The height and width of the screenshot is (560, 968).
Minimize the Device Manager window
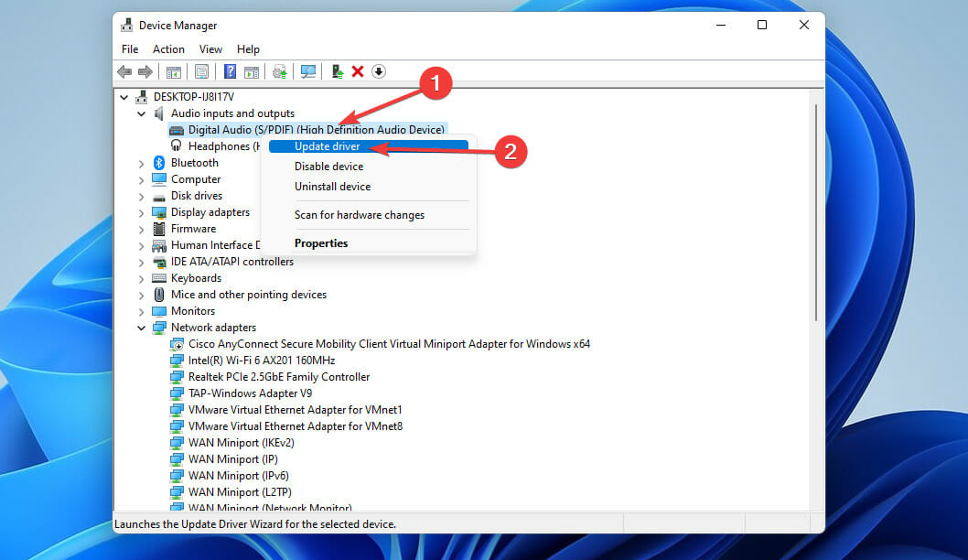pos(720,26)
